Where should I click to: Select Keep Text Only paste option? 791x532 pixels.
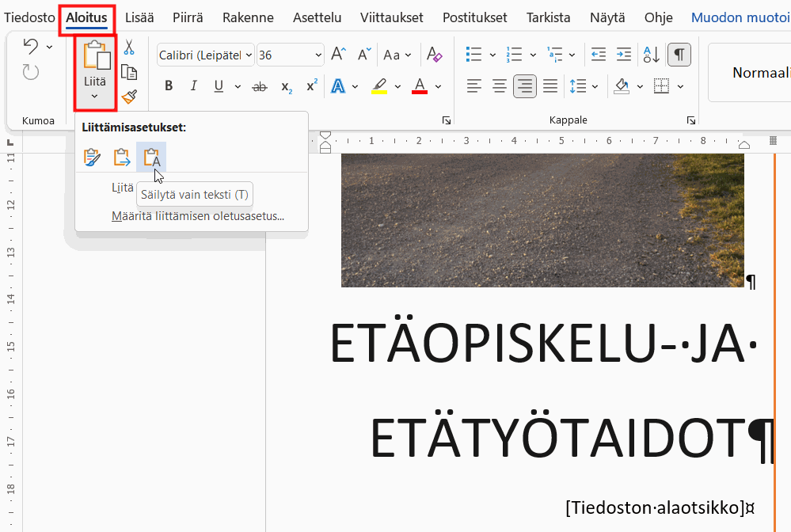pos(151,158)
